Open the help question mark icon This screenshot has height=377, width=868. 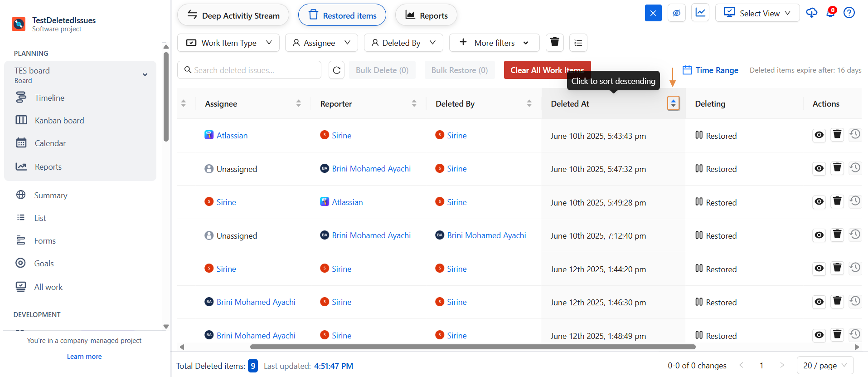(849, 13)
